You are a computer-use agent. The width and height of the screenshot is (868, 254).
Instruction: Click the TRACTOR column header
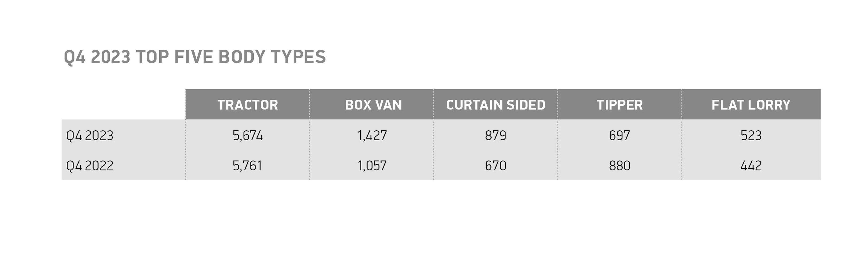point(248,105)
